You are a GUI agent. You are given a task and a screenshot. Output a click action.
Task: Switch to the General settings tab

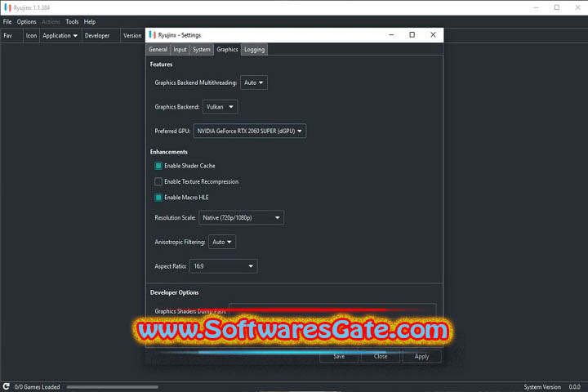click(158, 50)
